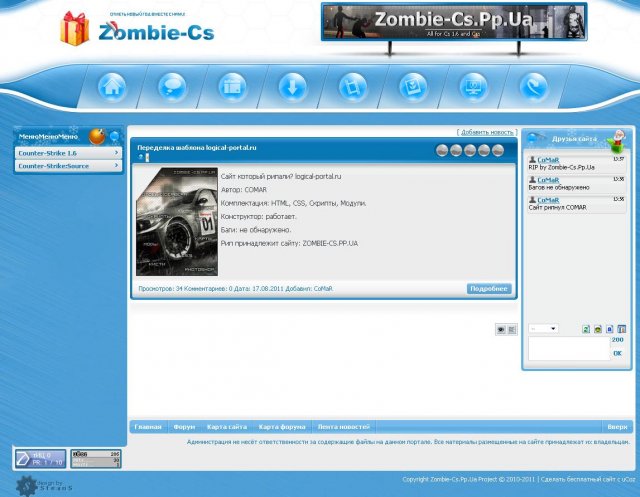Open the chat auto-refresh dropdown

point(543,329)
